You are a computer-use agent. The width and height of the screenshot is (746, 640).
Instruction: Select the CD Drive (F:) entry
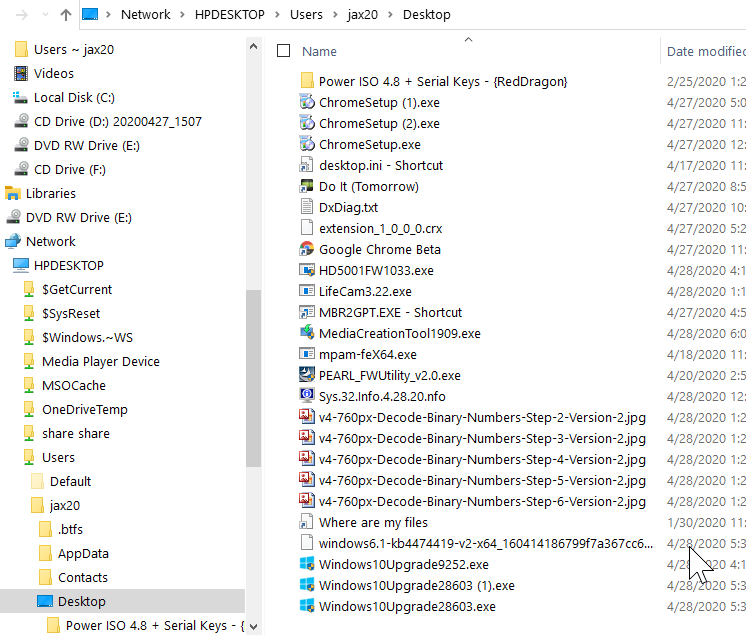70,169
